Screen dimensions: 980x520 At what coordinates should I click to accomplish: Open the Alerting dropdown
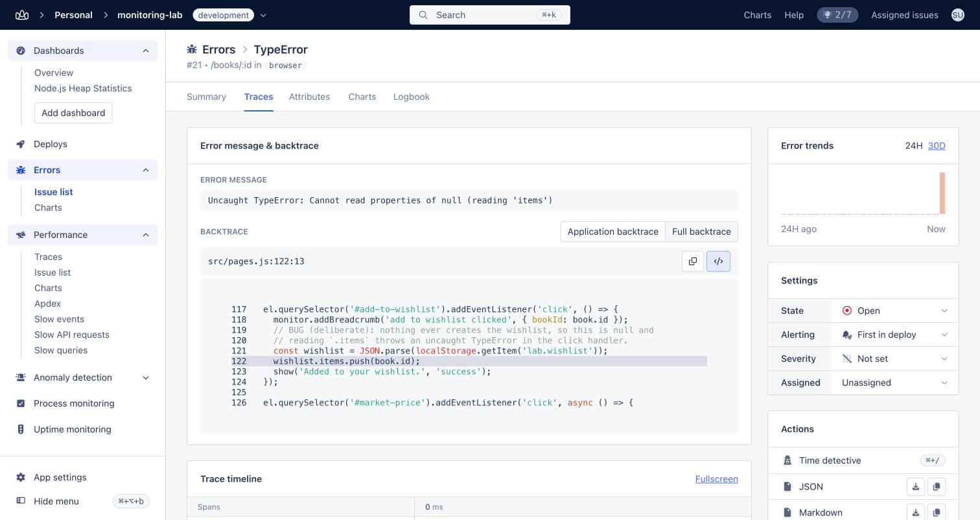click(894, 335)
